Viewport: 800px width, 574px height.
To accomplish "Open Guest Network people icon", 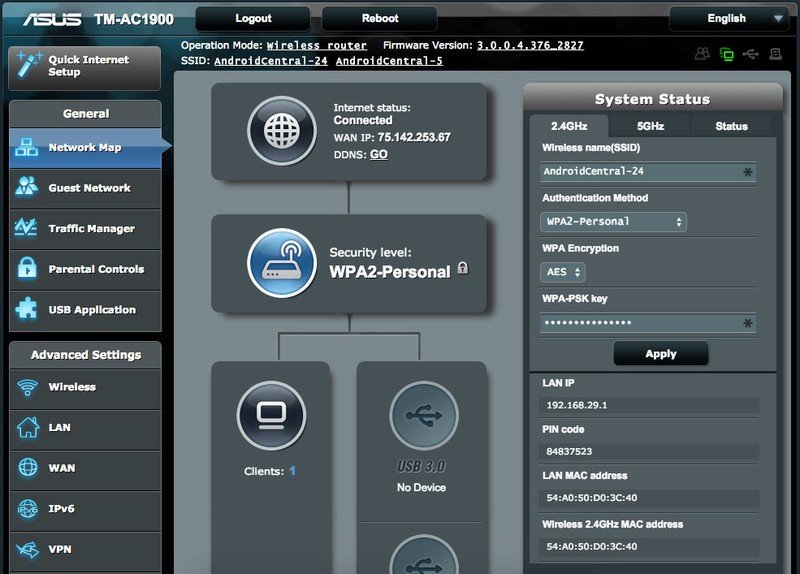I will click(x=27, y=187).
